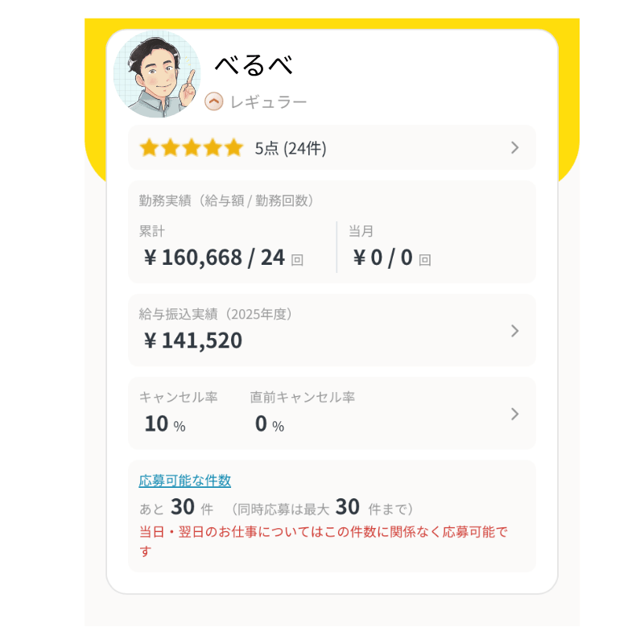Click the 給与振込実績（2025年度） label
The image size is (644, 644).
point(216,314)
